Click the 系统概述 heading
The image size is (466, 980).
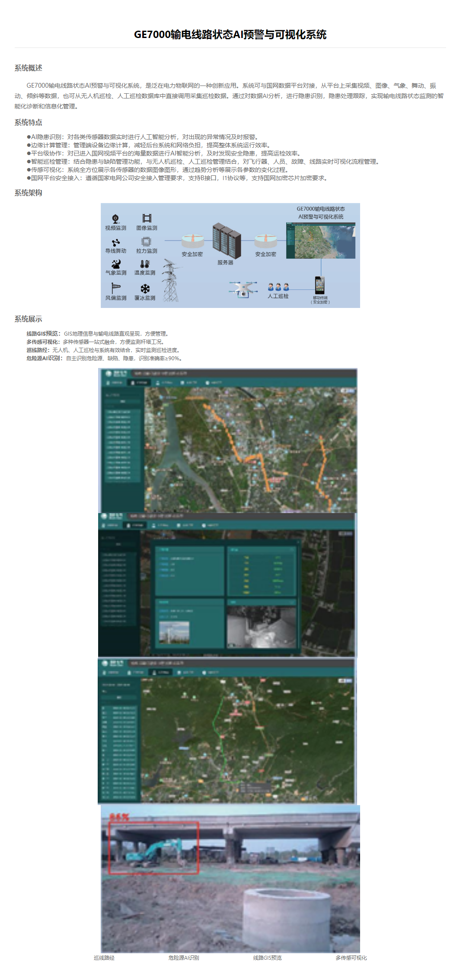[x=28, y=68]
